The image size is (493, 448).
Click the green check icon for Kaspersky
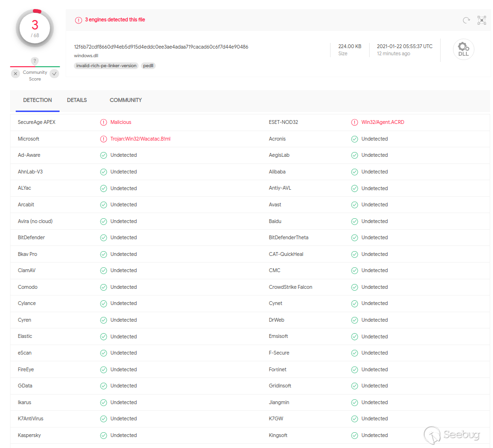103,436
